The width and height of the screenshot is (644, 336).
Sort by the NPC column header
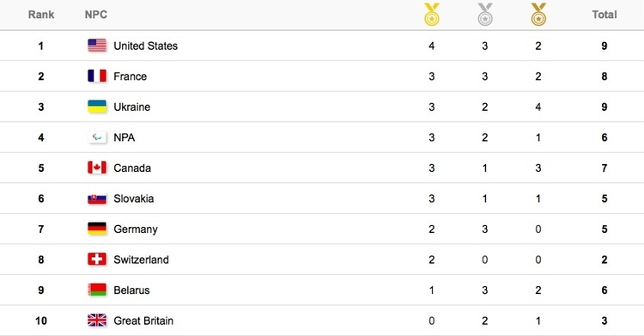[x=95, y=15]
